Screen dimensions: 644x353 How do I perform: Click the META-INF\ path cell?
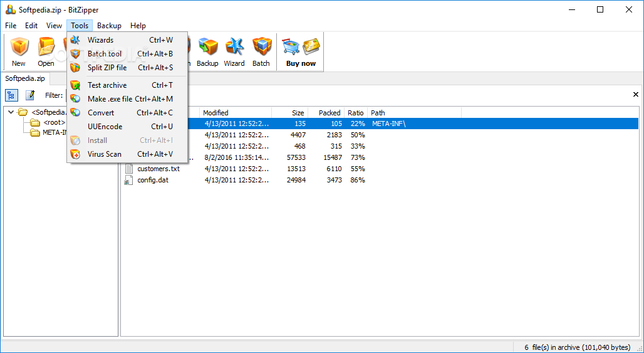(388, 124)
